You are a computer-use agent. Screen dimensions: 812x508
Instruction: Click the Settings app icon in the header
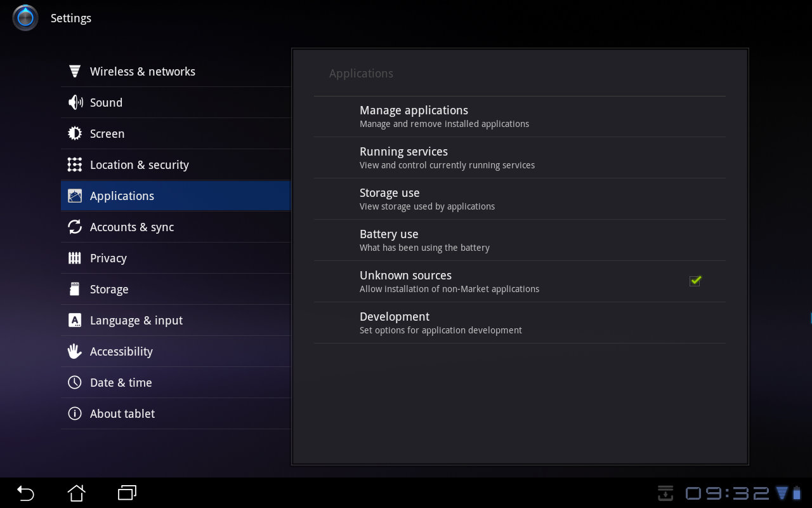(x=25, y=18)
